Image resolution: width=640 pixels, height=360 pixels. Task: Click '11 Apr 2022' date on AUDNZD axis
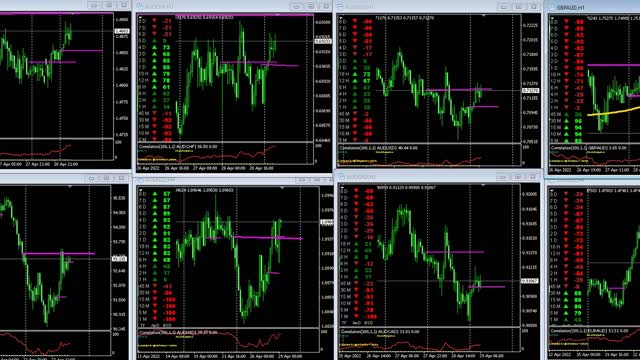149,356
